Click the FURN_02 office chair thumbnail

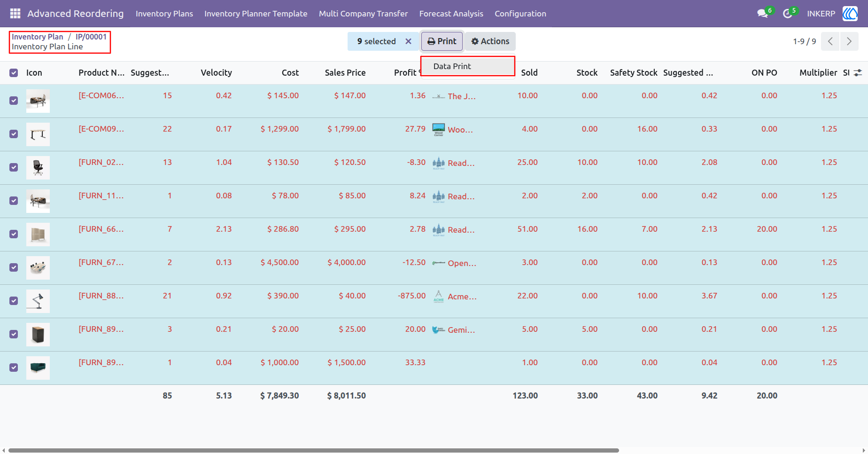(38, 168)
